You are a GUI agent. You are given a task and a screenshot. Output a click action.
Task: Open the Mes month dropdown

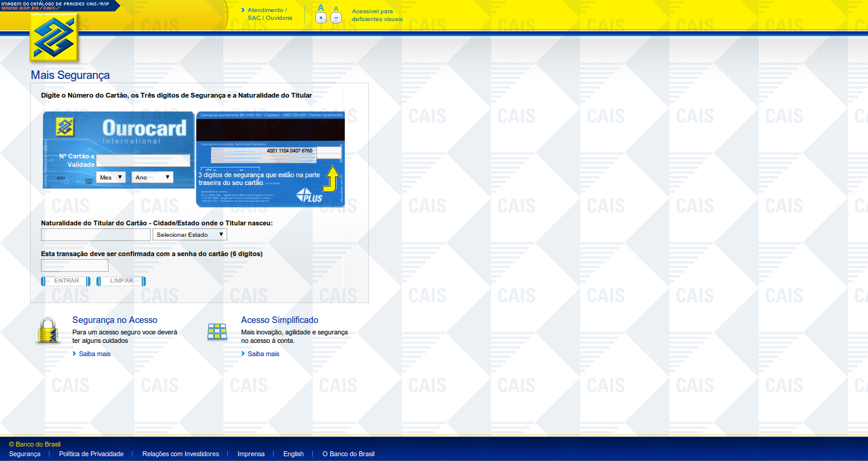pos(112,177)
